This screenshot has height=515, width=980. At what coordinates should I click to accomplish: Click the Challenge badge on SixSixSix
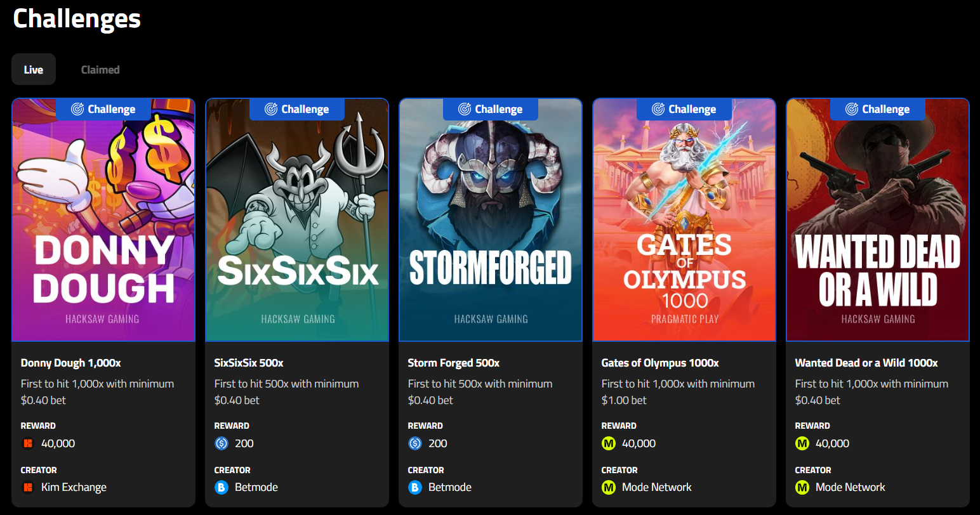pyautogui.click(x=297, y=109)
